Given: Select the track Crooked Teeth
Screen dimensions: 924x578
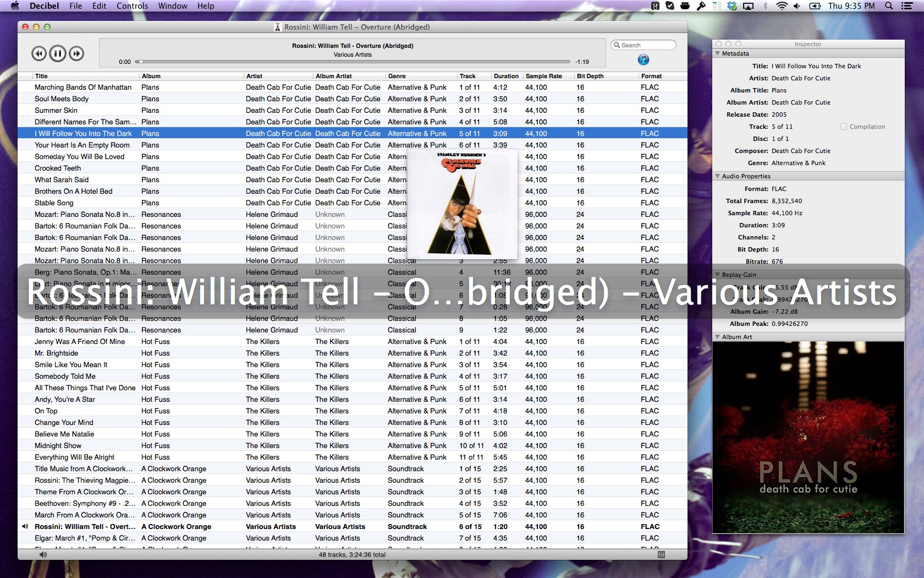Looking at the screenshot, I should (x=352, y=168).
